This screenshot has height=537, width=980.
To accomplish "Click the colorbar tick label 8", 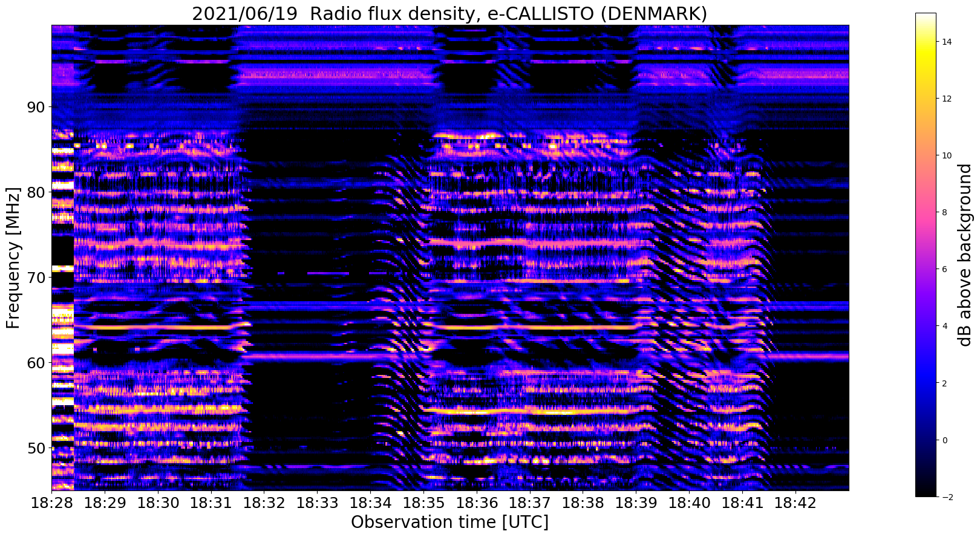I will click(x=944, y=212).
